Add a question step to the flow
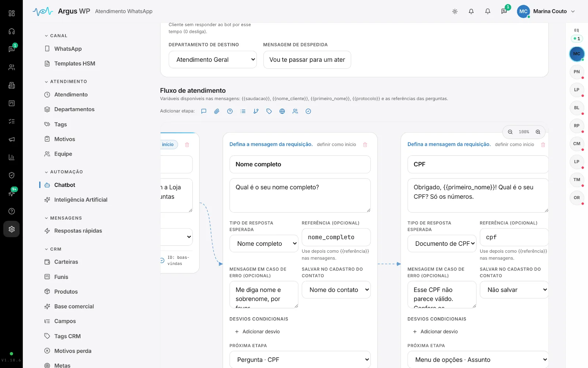The height and width of the screenshot is (368, 588). tap(230, 111)
